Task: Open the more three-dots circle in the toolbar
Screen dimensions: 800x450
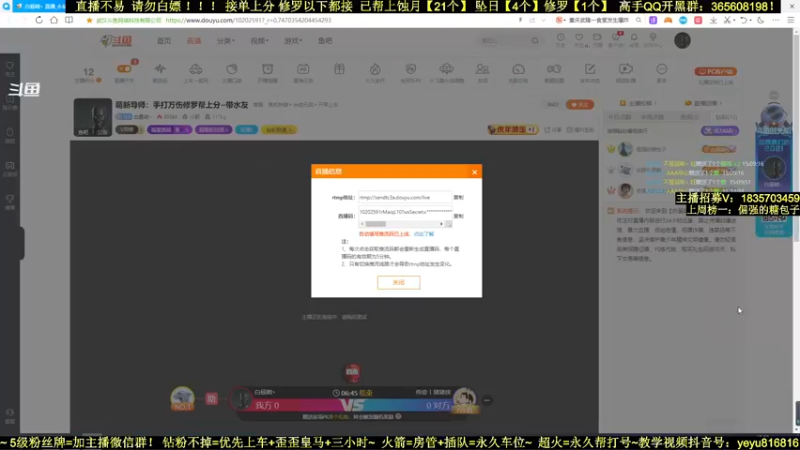Action: (662, 69)
